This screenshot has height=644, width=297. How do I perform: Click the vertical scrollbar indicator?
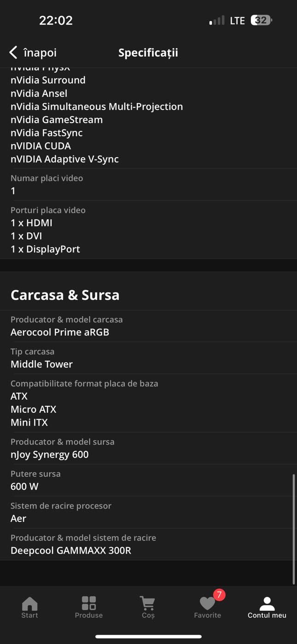pyautogui.click(x=294, y=529)
